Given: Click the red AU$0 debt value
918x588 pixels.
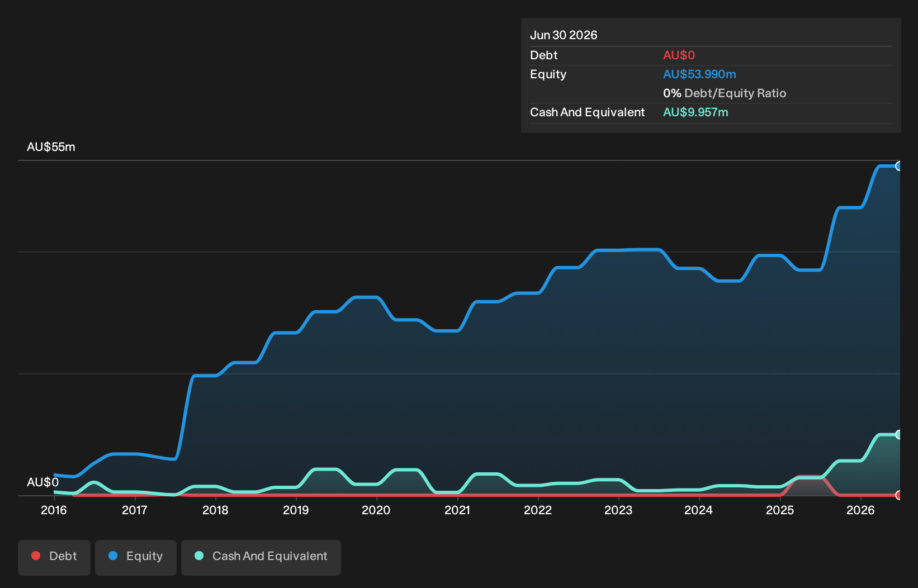Looking at the screenshot, I should point(679,55).
